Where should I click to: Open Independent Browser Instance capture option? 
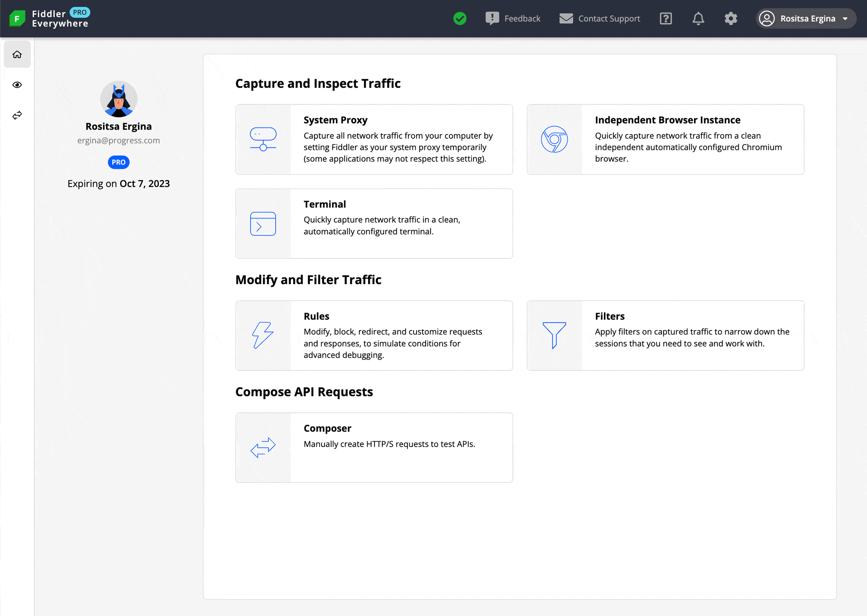(x=665, y=139)
